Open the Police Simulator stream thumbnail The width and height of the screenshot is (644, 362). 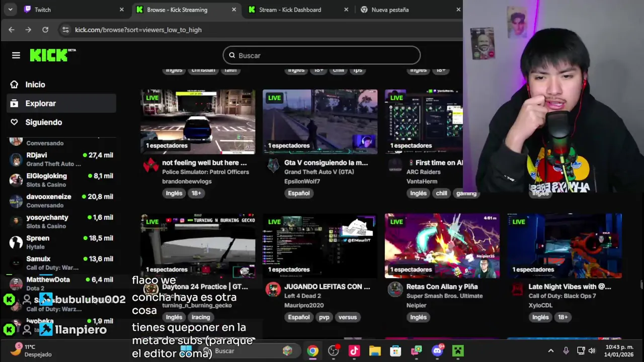[198, 122]
